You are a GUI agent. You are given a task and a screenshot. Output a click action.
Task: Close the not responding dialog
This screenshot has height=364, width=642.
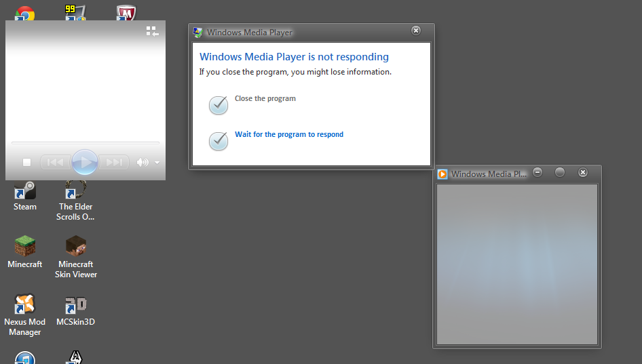coord(415,31)
